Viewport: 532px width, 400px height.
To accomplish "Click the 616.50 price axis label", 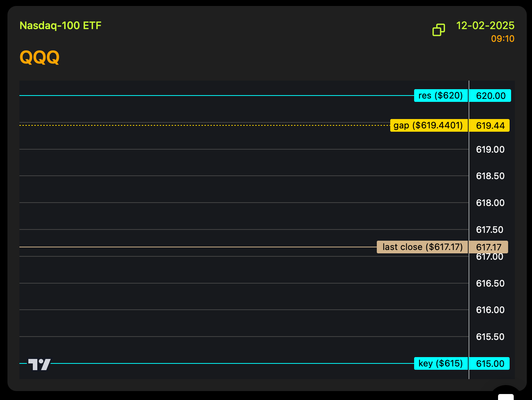I will 490,284.
